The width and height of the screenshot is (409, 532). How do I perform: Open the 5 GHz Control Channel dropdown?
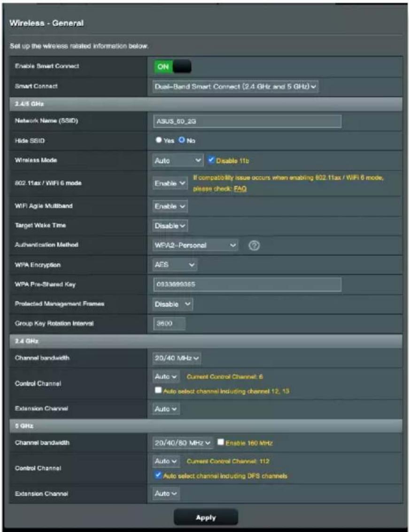[166, 462]
